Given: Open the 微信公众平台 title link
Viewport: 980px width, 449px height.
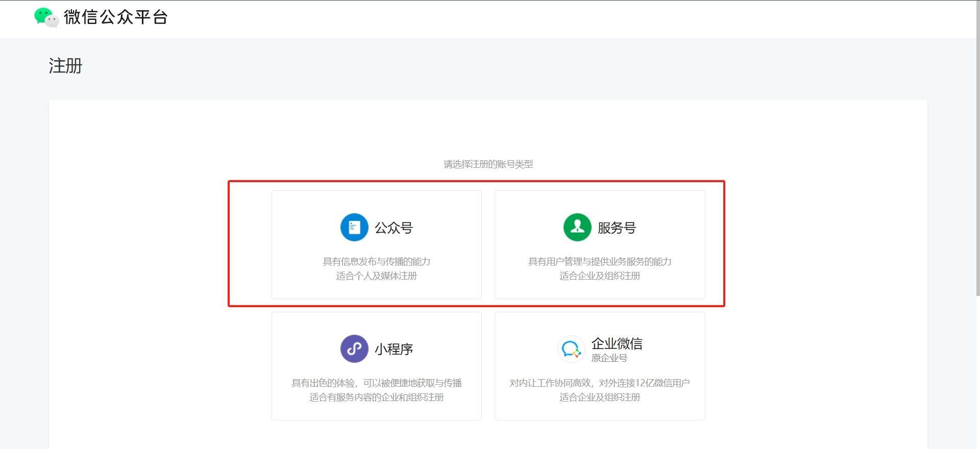Looking at the screenshot, I should pos(116,17).
